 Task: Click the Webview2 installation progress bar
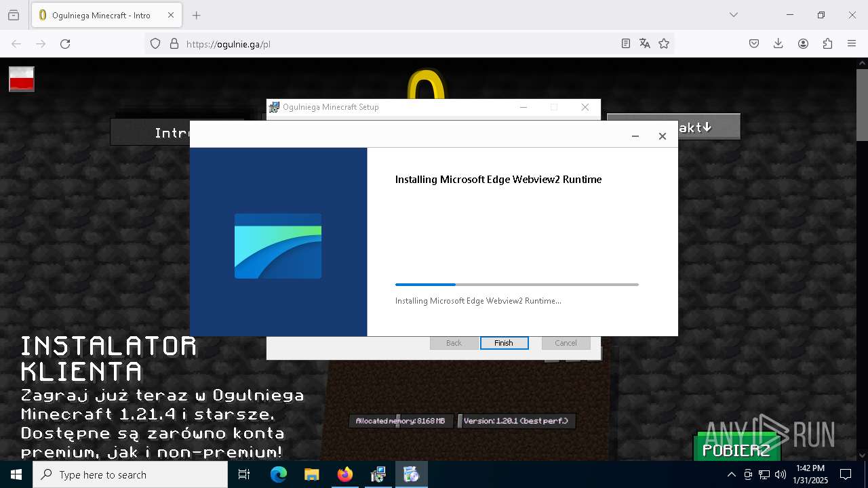click(517, 285)
